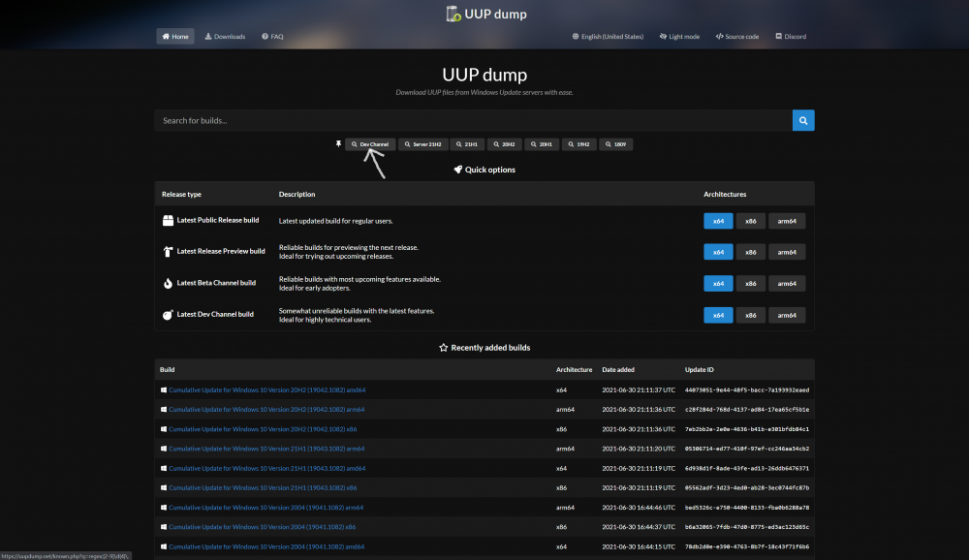This screenshot has height=560, width=969.
Task: Click the box icon beside Latest Public Release build
Action: [x=168, y=221]
